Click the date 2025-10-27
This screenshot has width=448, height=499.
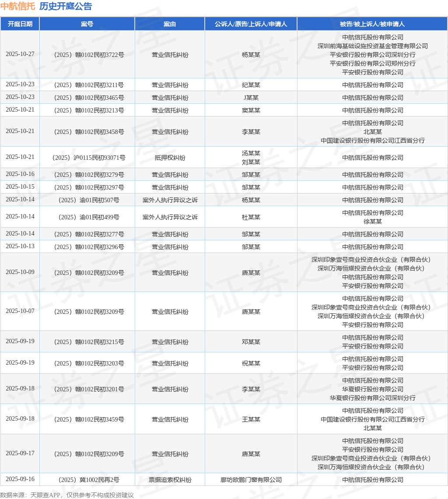(x=20, y=54)
